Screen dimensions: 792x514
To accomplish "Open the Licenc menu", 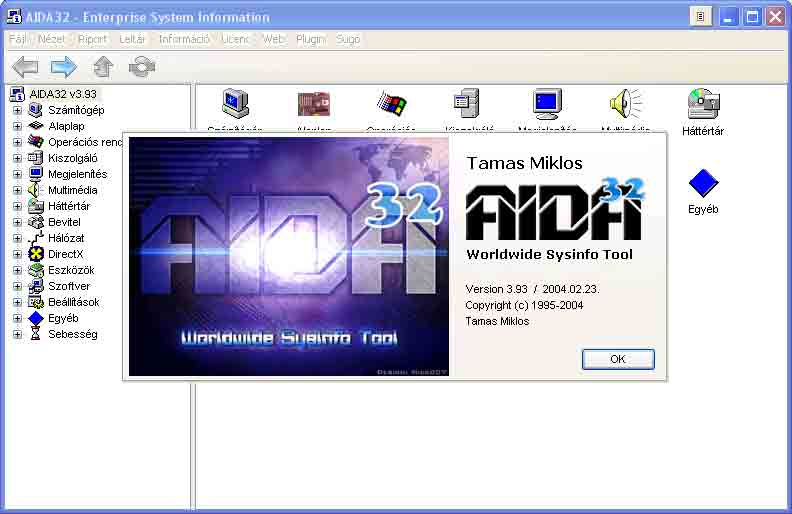I will (x=235, y=39).
